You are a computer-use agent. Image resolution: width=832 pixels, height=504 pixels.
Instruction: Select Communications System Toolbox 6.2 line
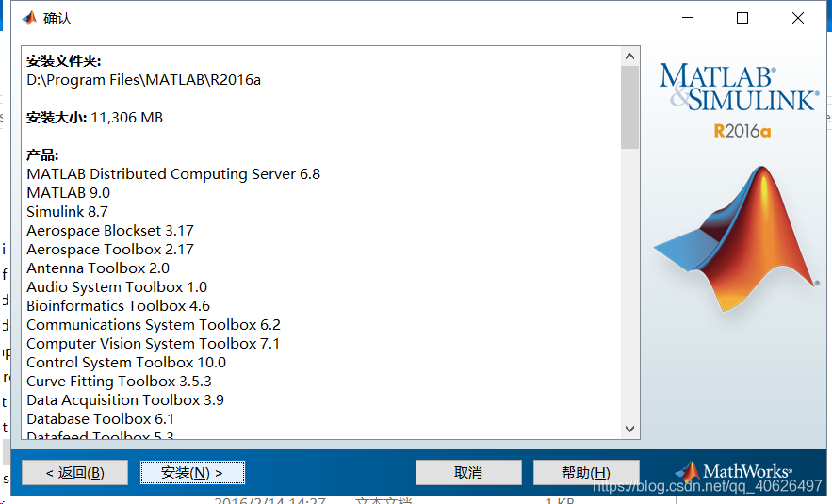154,325
